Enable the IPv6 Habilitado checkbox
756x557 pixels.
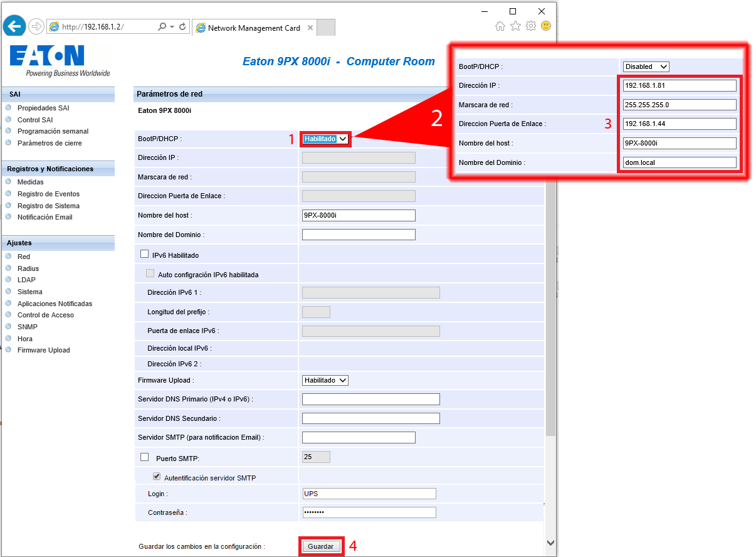145,254
